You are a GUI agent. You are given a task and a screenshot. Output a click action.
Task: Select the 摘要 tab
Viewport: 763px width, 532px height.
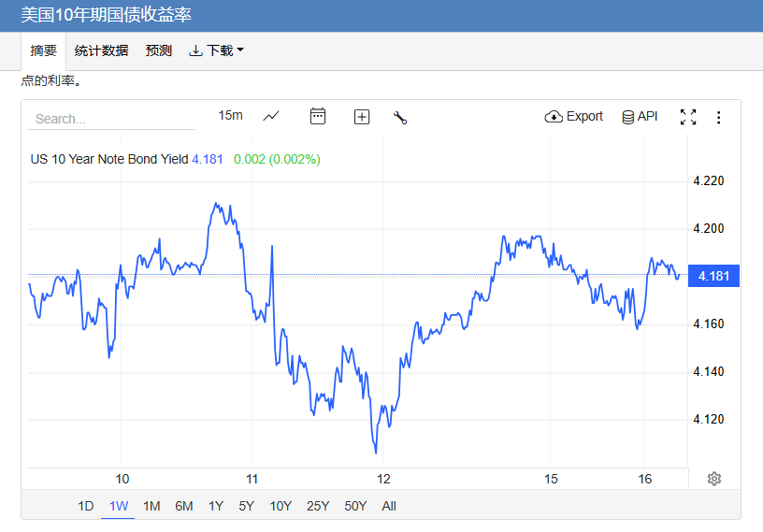[43, 50]
